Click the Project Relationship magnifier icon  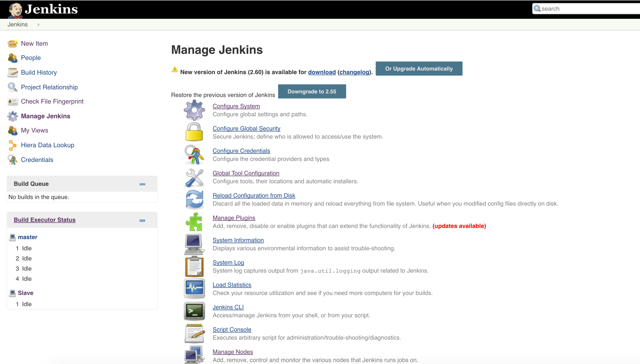coord(12,87)
